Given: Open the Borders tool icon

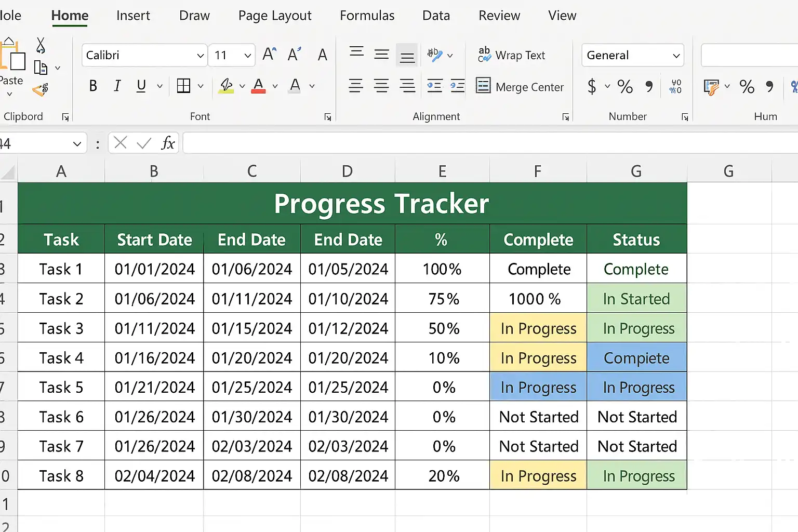Looking at the screenshot, I should pyautogui.click(x=183, y=86).
